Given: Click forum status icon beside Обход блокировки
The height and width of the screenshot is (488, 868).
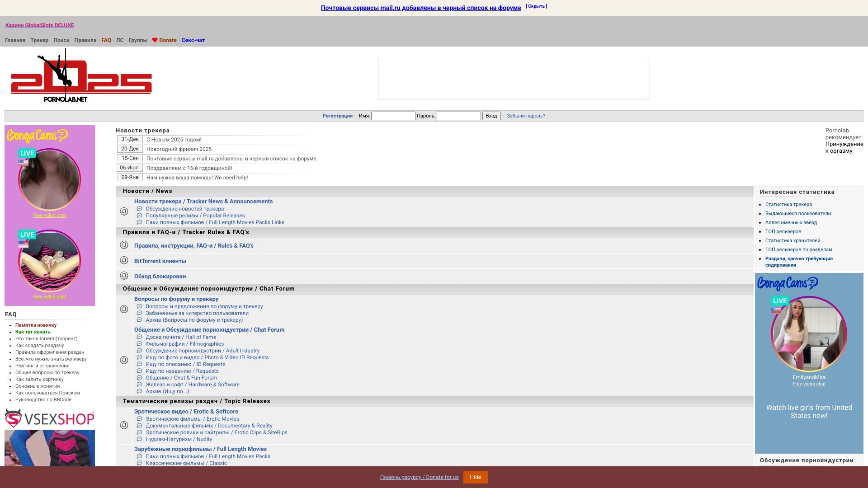Looking at the screenshot, I should (124, 276).
